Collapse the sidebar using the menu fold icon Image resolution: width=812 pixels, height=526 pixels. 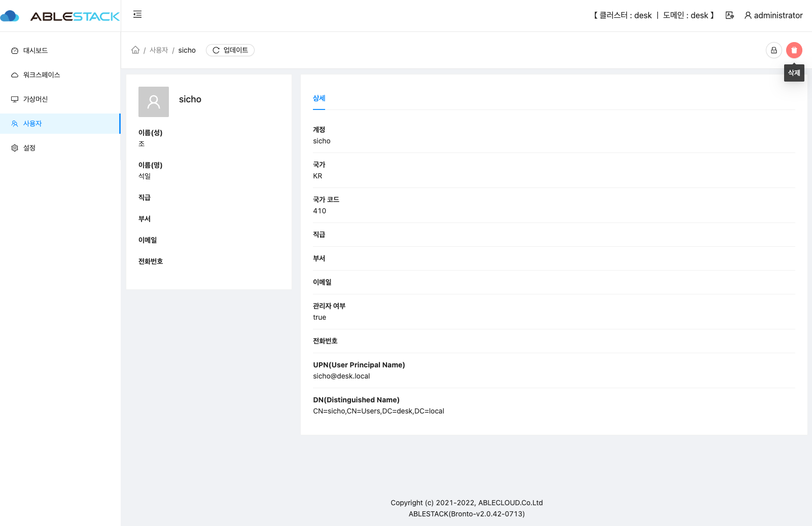136,15
